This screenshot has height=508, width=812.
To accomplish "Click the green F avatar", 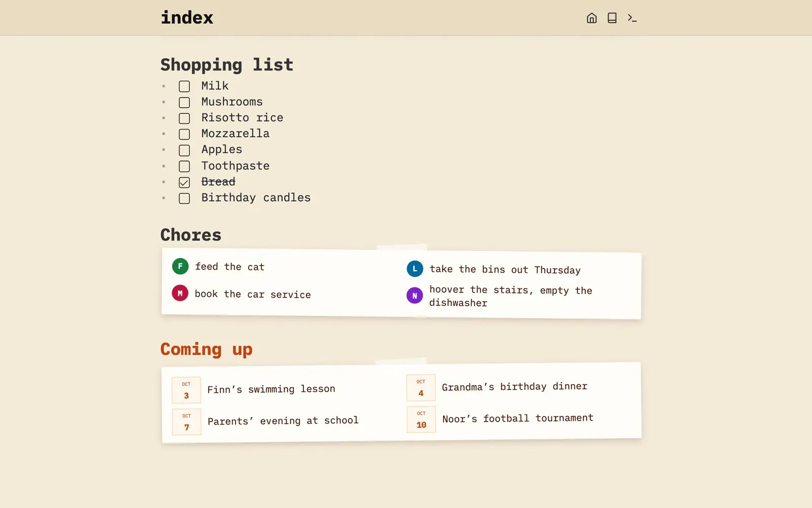I will pos(180,266).
